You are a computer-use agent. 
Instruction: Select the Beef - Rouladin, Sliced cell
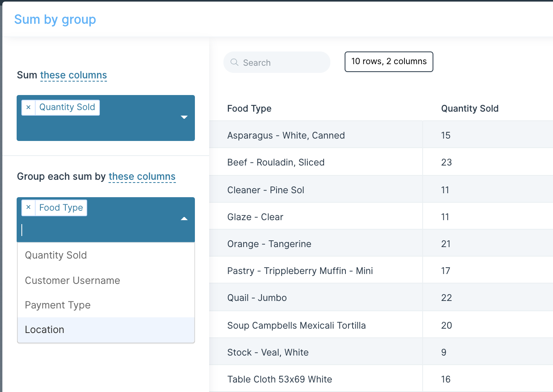[x=316, y=162]
